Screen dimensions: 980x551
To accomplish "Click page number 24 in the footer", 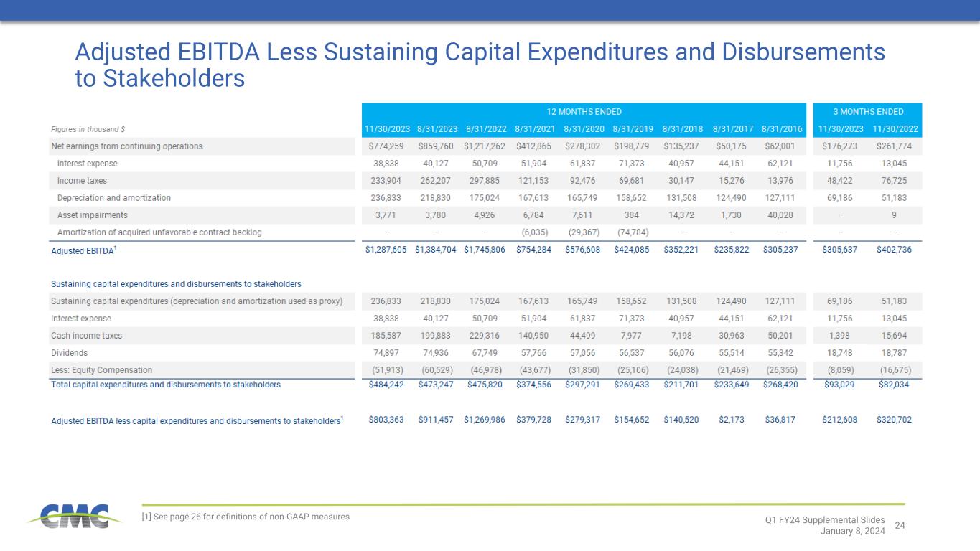I will point(900,525).
